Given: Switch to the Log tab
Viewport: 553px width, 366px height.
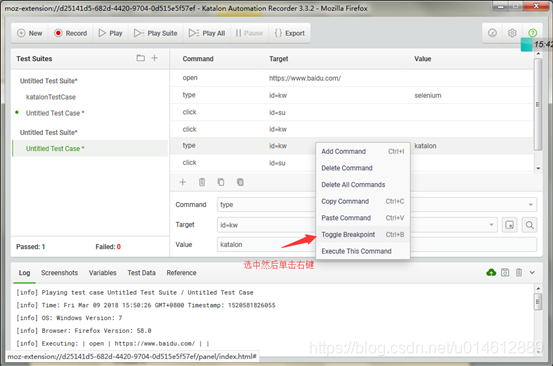Looking at the screenshot, I should click(x=24, y=273).
